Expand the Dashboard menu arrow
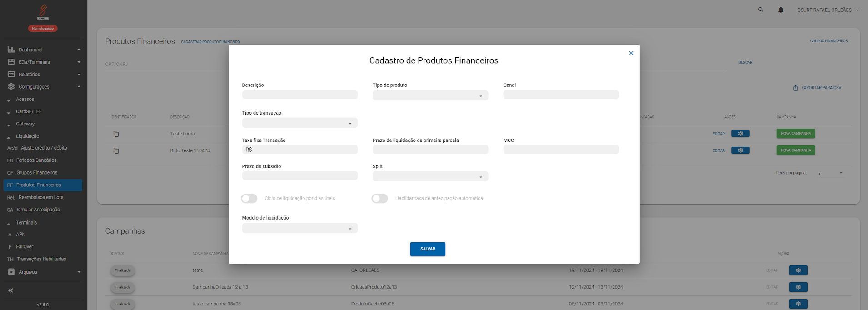 coord(79,50)
